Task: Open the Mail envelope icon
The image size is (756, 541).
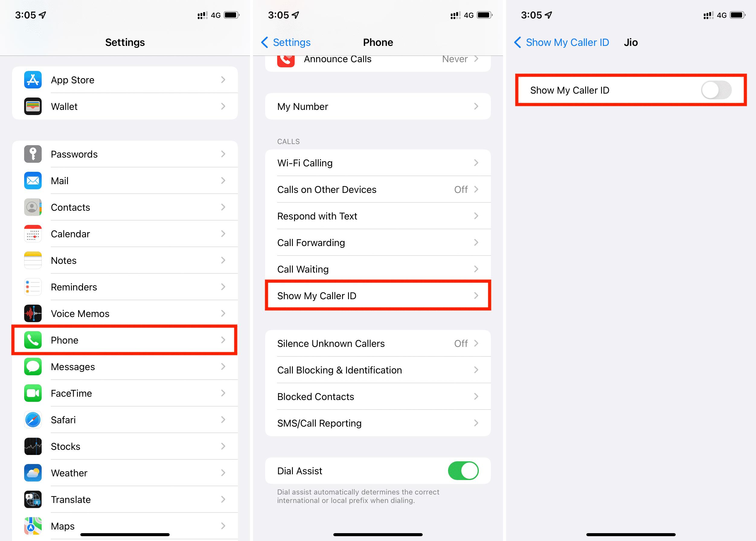Action: (x=33, y=181)
